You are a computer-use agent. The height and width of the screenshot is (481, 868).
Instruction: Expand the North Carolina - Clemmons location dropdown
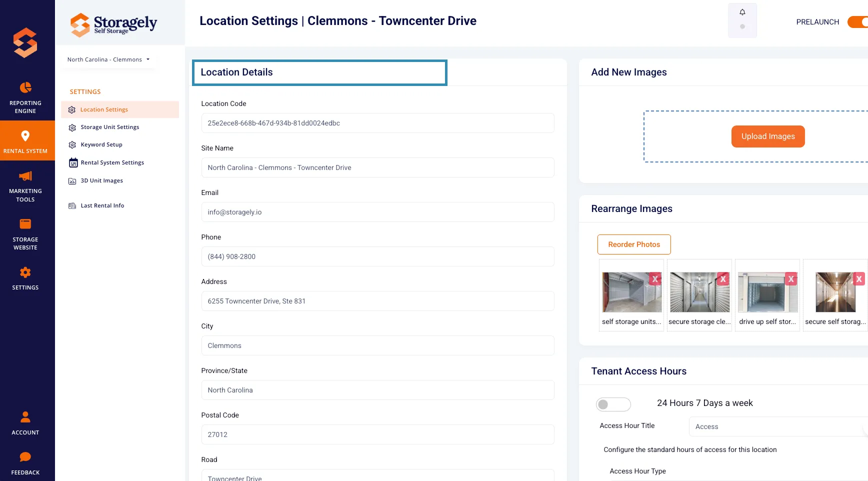click(108, 59)
